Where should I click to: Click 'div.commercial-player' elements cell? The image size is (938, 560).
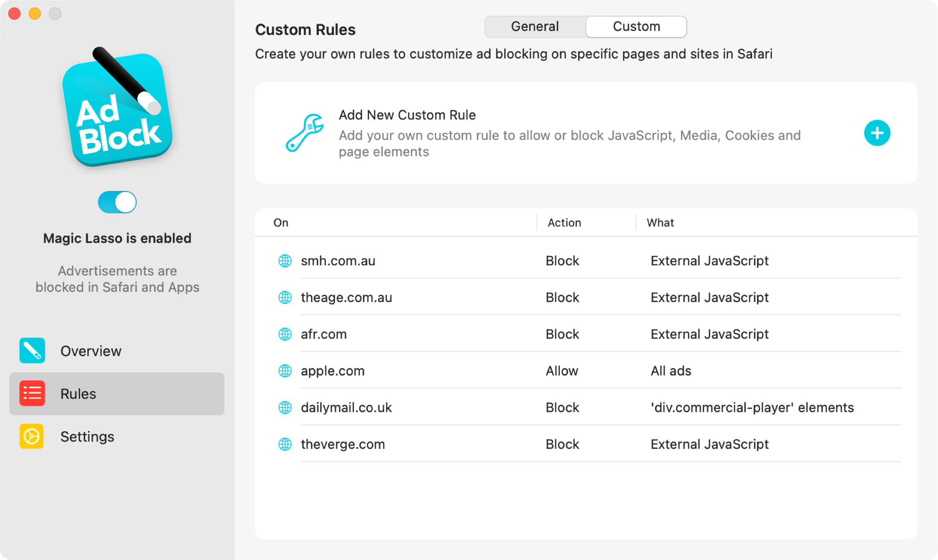click(x=752, y=407)
